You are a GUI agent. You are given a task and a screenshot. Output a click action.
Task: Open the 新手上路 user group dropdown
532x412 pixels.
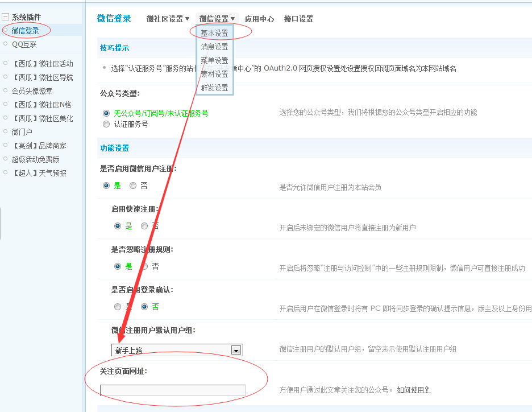pyautogui.click(x=177, y=350)
